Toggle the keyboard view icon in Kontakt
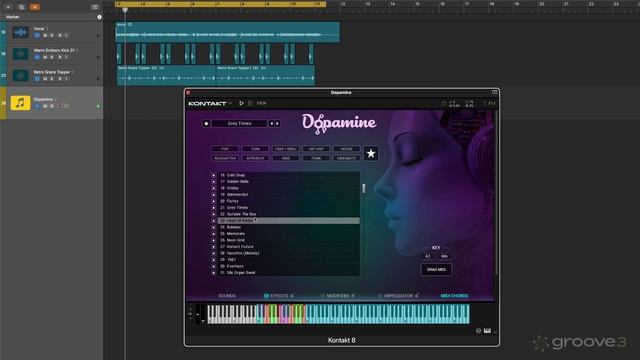Screen dimensions: 640x360 487,331
